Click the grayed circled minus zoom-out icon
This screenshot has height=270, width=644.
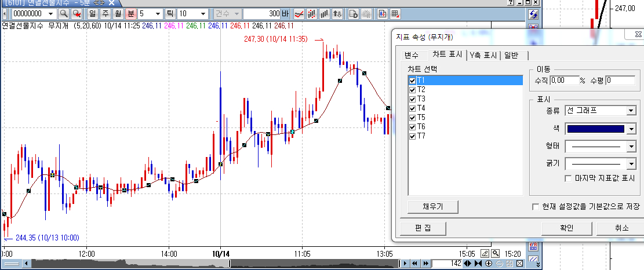click(x=500, y=264)
